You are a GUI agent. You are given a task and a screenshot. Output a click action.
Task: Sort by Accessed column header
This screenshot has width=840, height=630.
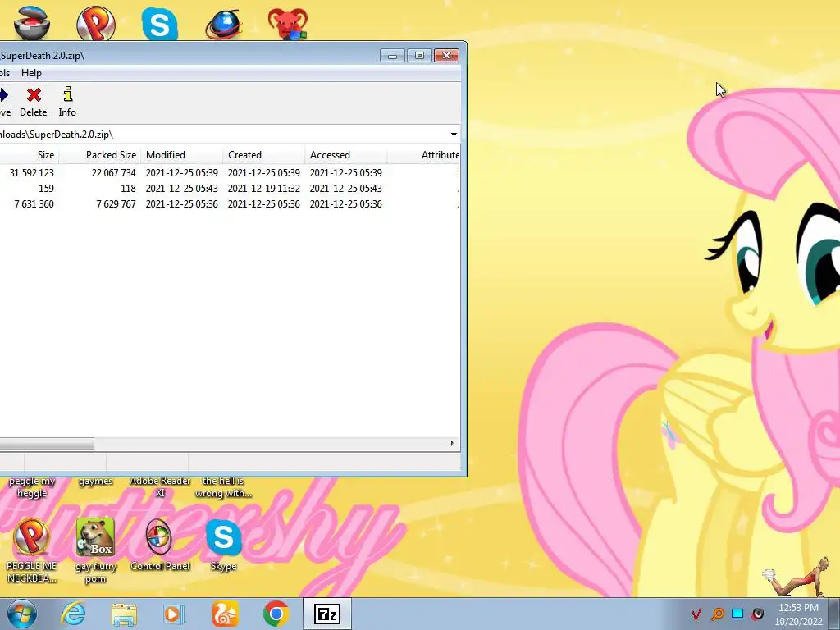click(346, 155)
